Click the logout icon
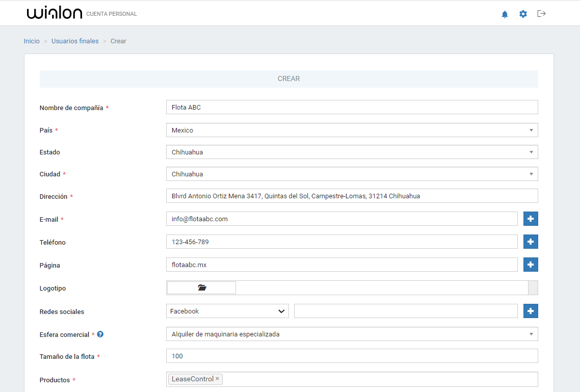Viewport: 580px width, 392px height. click(541, 14)
